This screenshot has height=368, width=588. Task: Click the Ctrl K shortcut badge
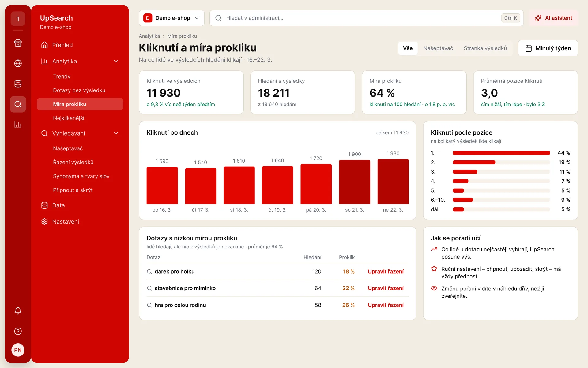tap(511, 18)
